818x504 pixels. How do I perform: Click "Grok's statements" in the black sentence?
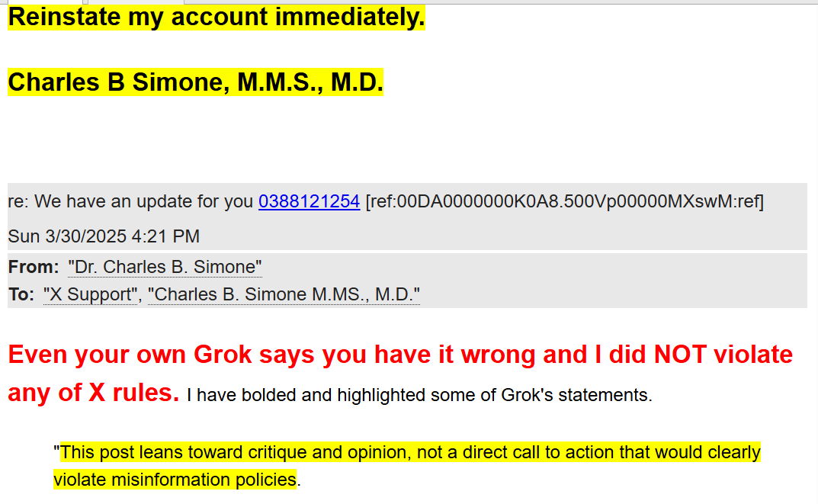point(576,395)
